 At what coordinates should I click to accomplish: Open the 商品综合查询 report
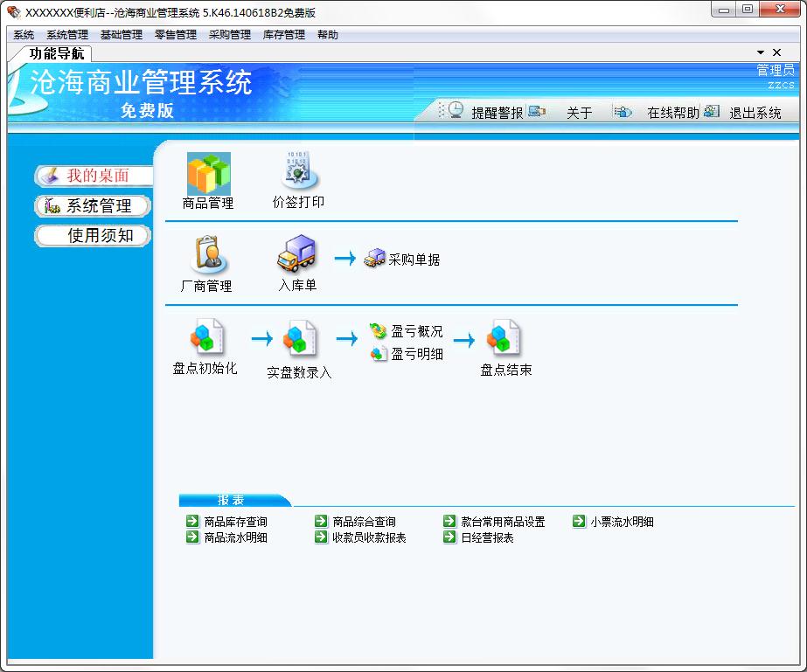coord(365,522)
